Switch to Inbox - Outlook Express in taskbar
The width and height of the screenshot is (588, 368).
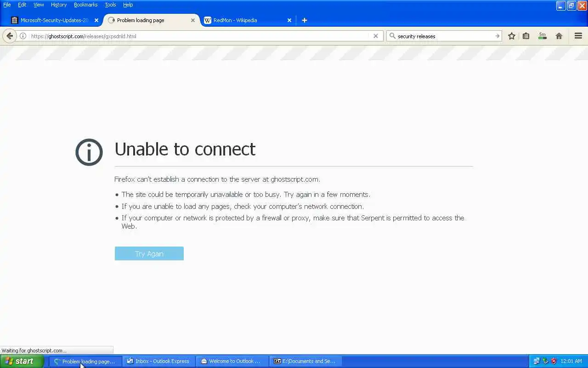point(159,362)
